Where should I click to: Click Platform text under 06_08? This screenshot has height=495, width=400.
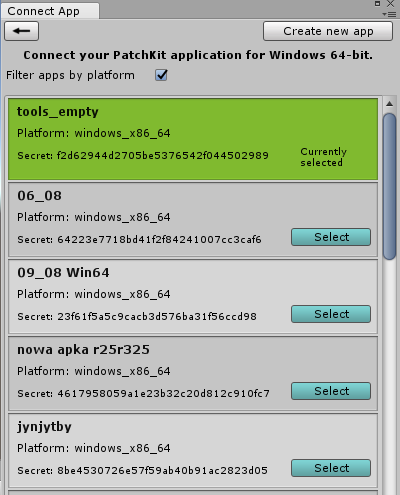point(94,217)
